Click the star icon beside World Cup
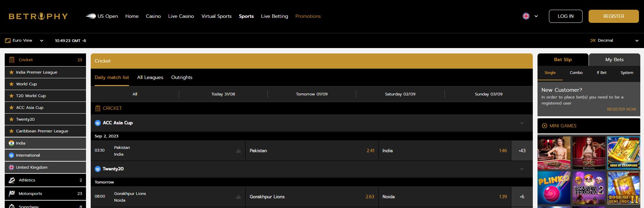This screenshot has height=208, width=644. point(11,84)
